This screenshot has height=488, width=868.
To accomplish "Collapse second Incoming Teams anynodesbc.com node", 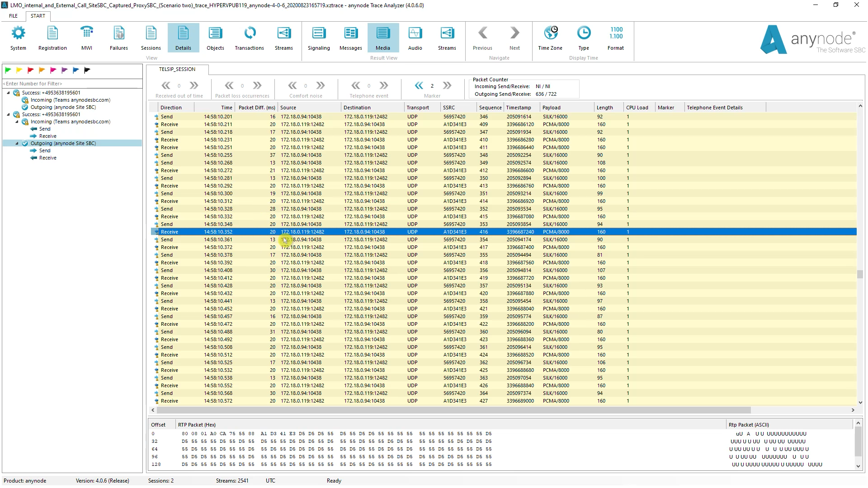I will (17, 122).
